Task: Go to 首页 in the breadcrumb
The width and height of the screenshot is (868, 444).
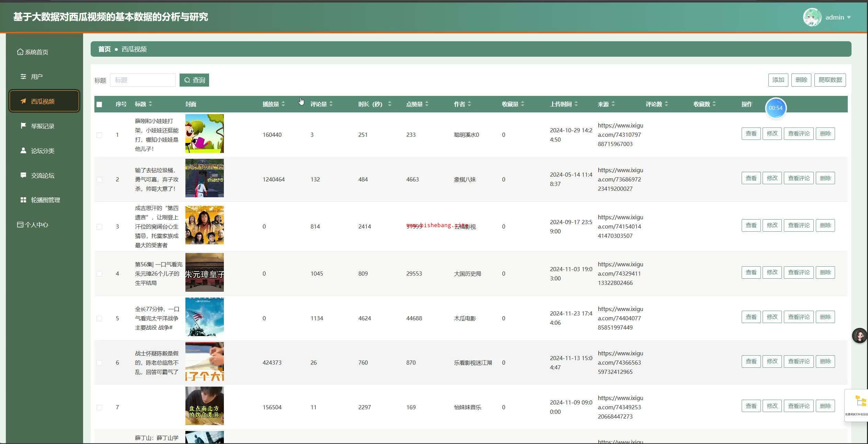Action: [x=104, y=49]
